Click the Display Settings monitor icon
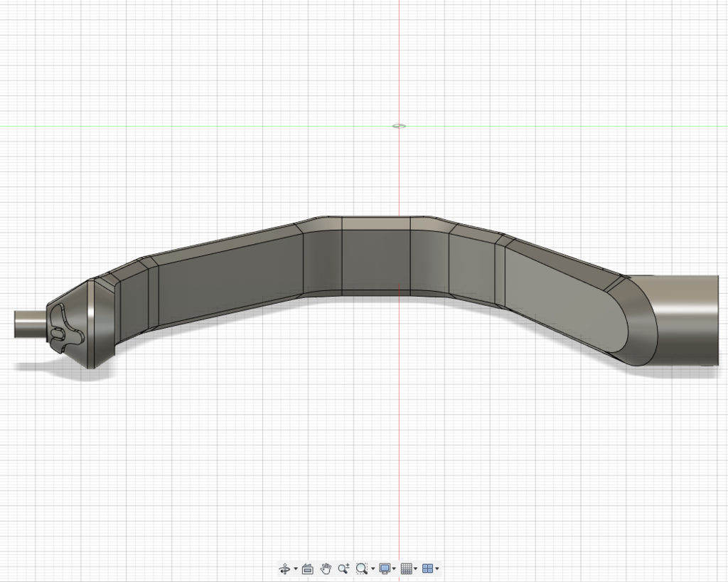The height and width of the screenshot is (582, 728). click(385, 568)
